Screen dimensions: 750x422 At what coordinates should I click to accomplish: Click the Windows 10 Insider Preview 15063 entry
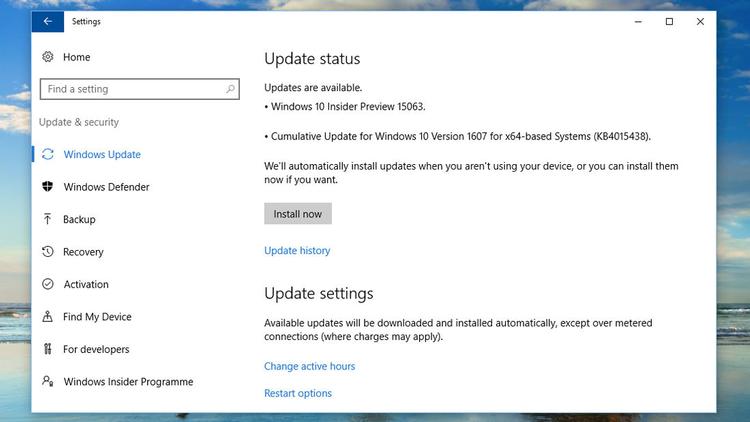tap(345, 106)
